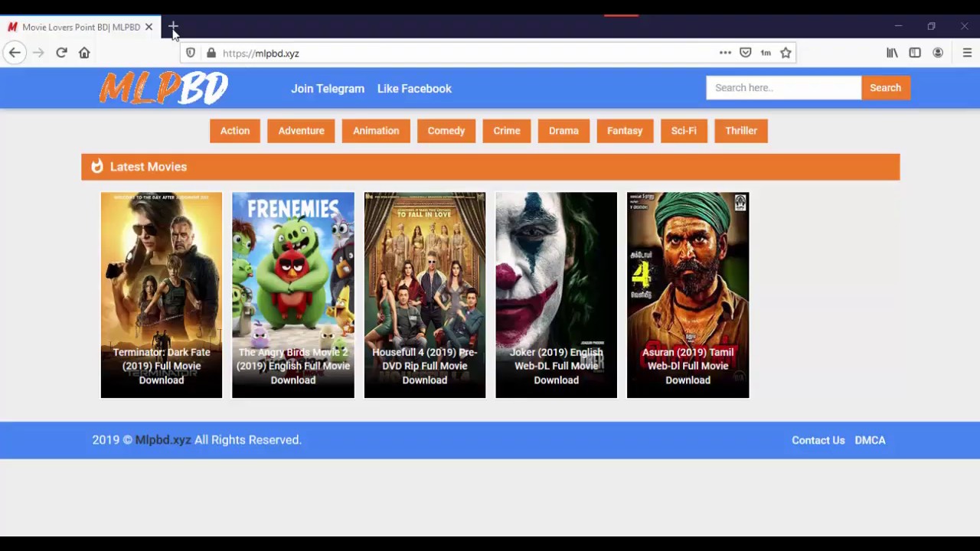Open the Library icon
This screenshot has width=980, height=551.
point(892,53)
